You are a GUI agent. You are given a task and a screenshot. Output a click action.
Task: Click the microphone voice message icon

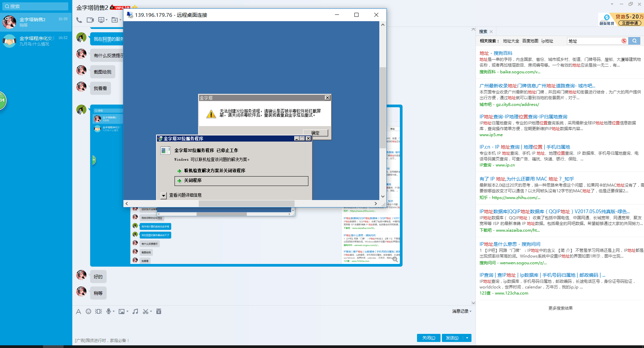coord(109,311)
